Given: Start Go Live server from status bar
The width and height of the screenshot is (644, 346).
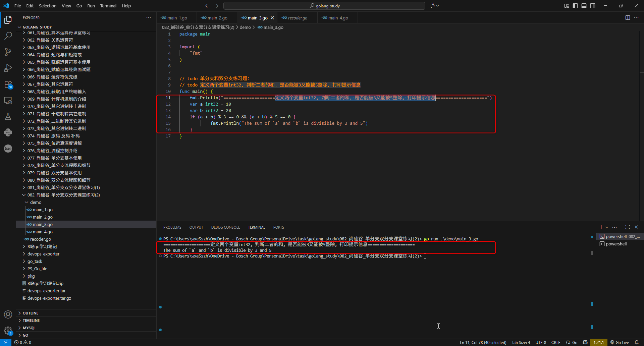Looking at the screenshot, I should coord(620,342).
